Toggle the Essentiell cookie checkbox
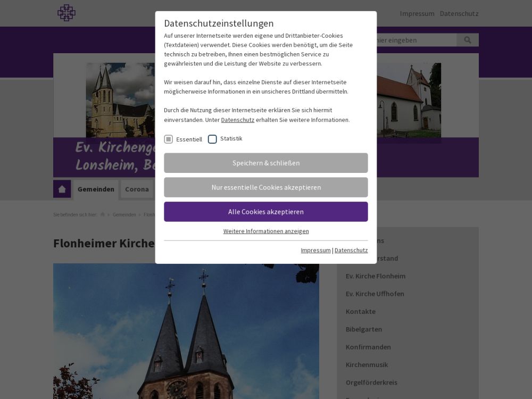The height and width of the screenshot is (399, 532). [x=169, y=139]
